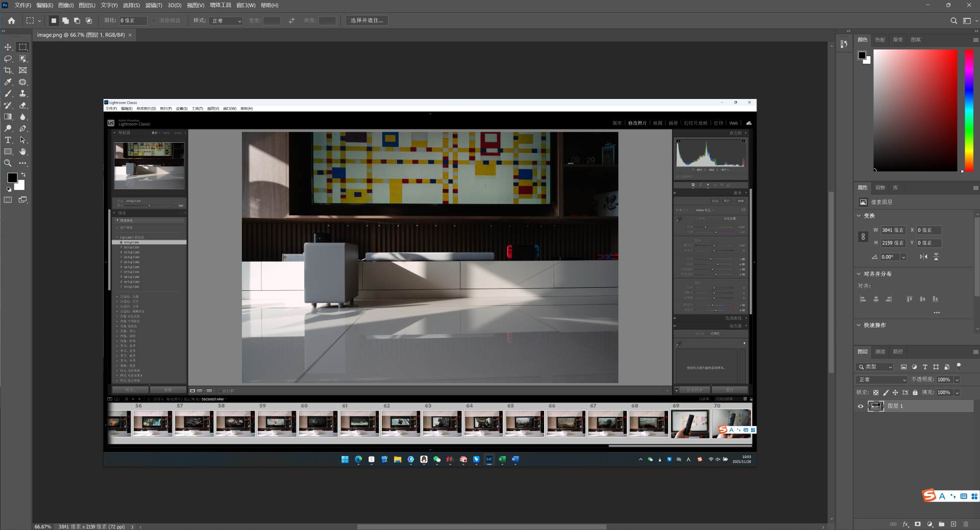Select the Move tool

8,47
